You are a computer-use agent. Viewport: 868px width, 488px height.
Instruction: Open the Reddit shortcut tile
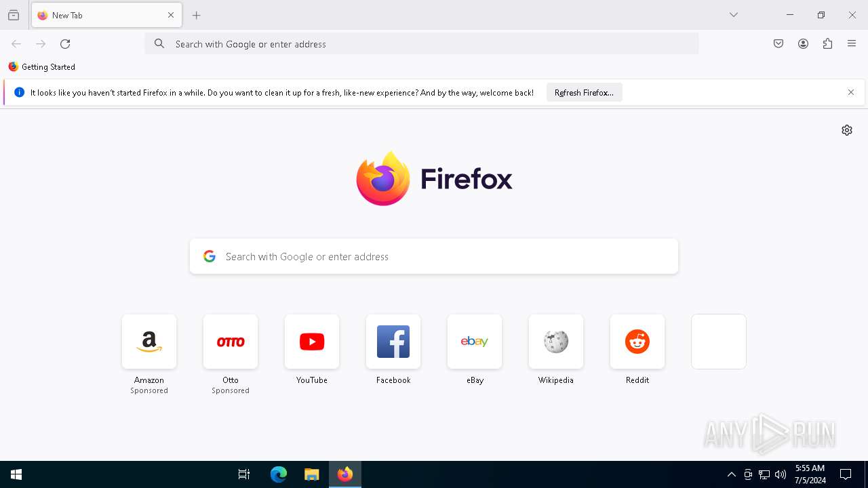637,342
